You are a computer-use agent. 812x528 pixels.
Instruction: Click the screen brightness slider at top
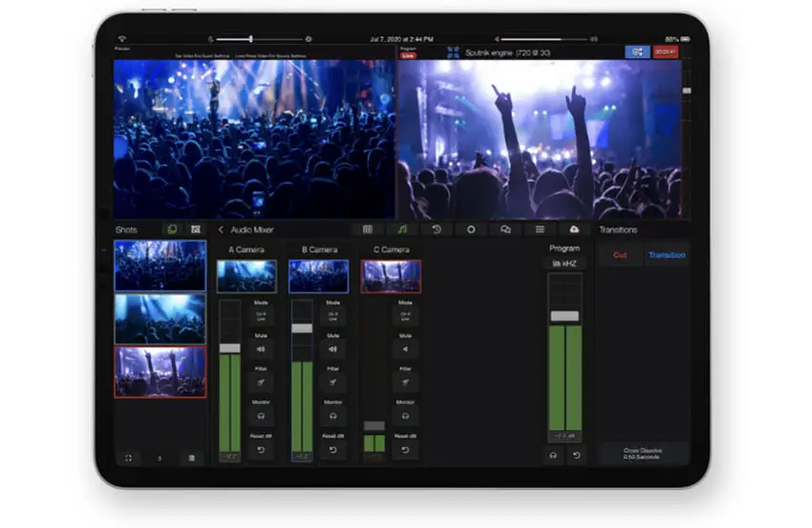coord(260,39)
